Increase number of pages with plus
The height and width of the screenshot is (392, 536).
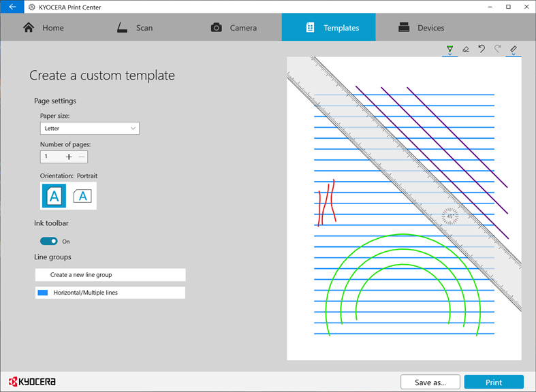pyautogui.click(x=69, y=157)
